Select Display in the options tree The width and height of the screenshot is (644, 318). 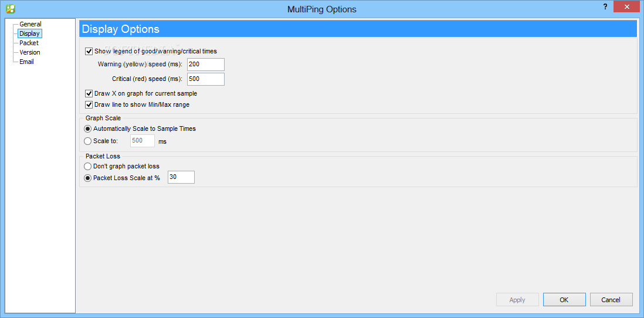30,33
